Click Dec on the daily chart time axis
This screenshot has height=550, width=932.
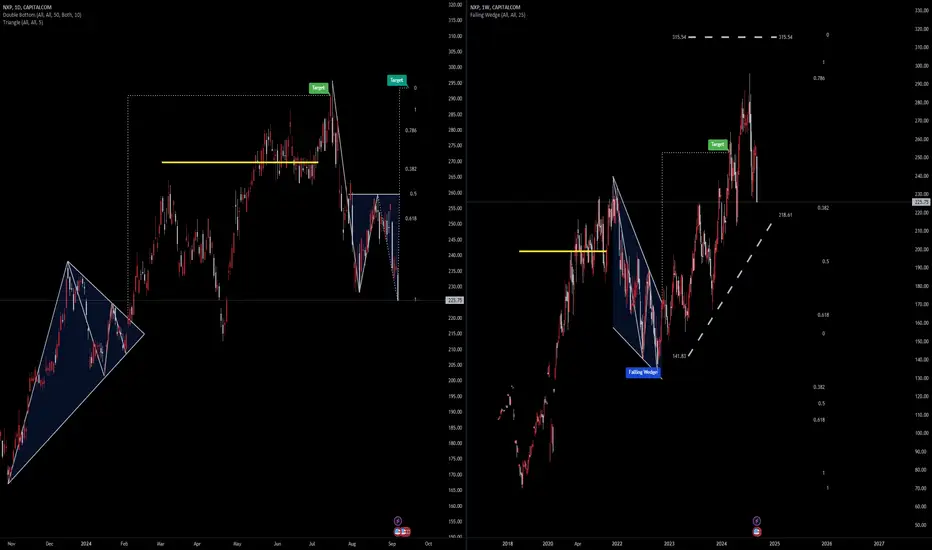tap(49, 543)
